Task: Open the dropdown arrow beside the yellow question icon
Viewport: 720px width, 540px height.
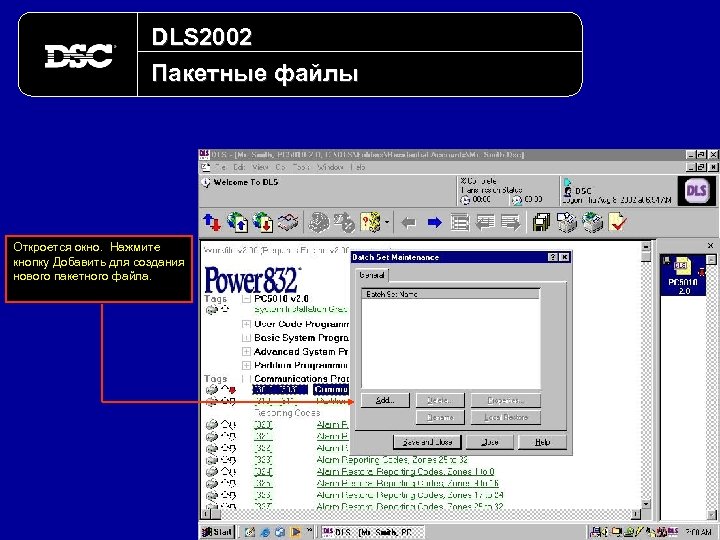Action: pos(387,223)
